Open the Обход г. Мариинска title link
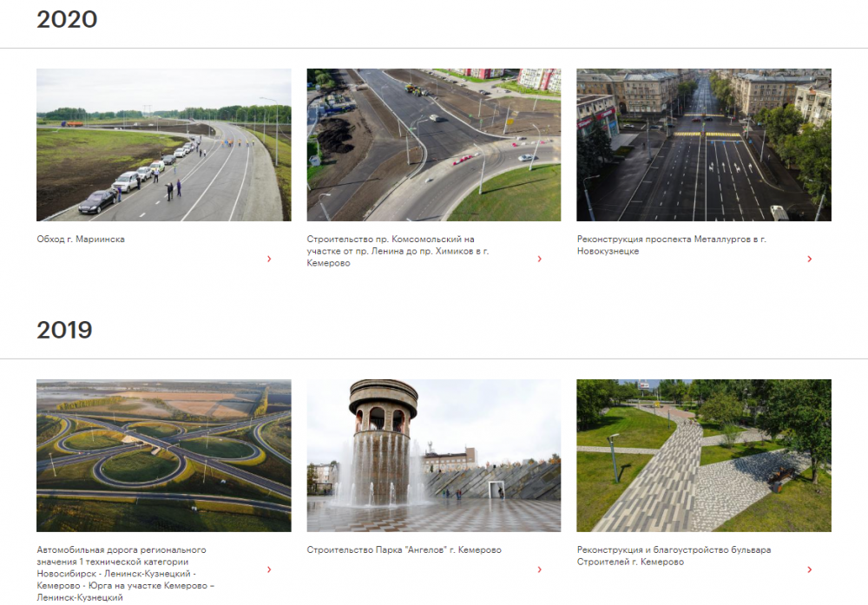Viewport: 868px width, 605px height. 81,239
